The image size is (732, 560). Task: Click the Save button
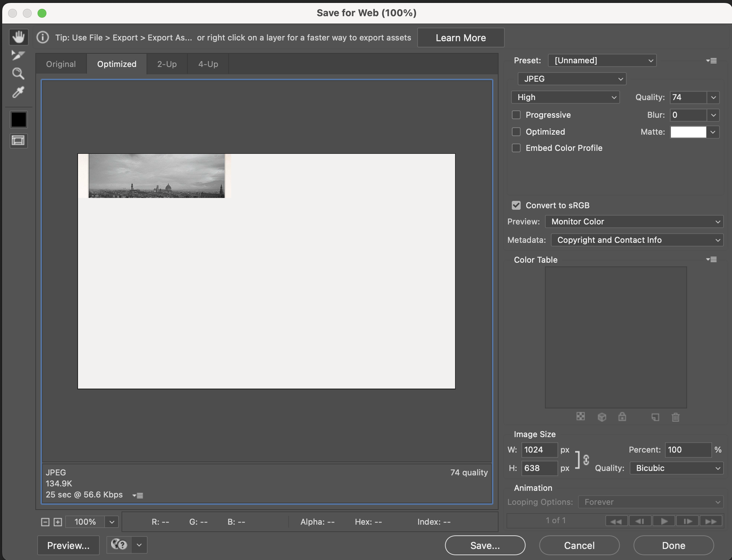(485, 545)
